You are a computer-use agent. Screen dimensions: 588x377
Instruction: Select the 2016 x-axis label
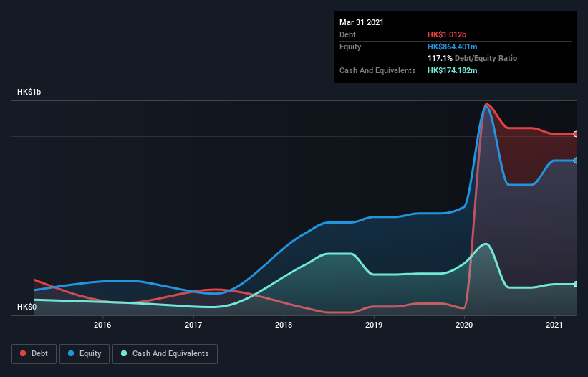click(x=102, y=325)
